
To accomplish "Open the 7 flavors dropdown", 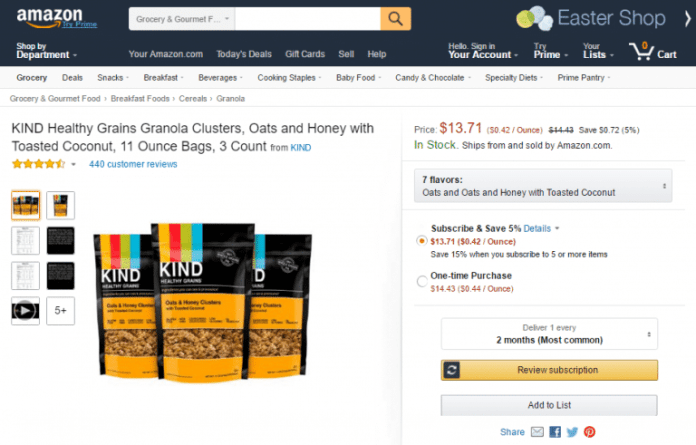I will pyautogui.click(x=543, y=186).
